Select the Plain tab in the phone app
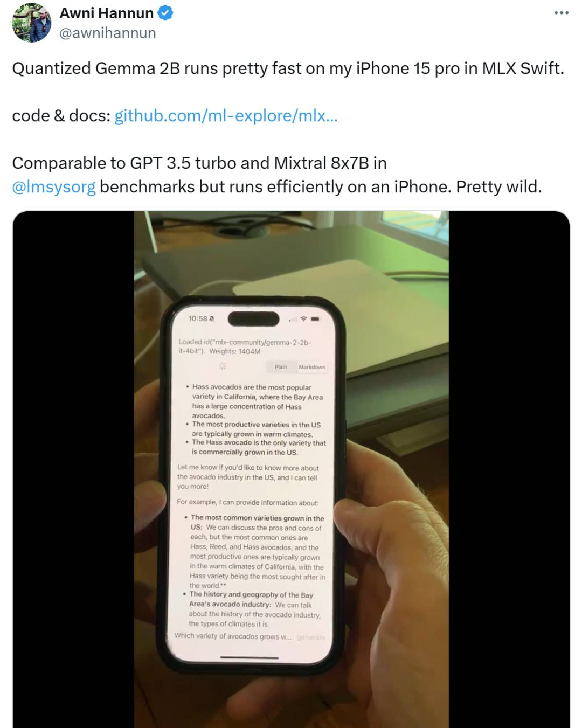 click(x=281, y=367)
